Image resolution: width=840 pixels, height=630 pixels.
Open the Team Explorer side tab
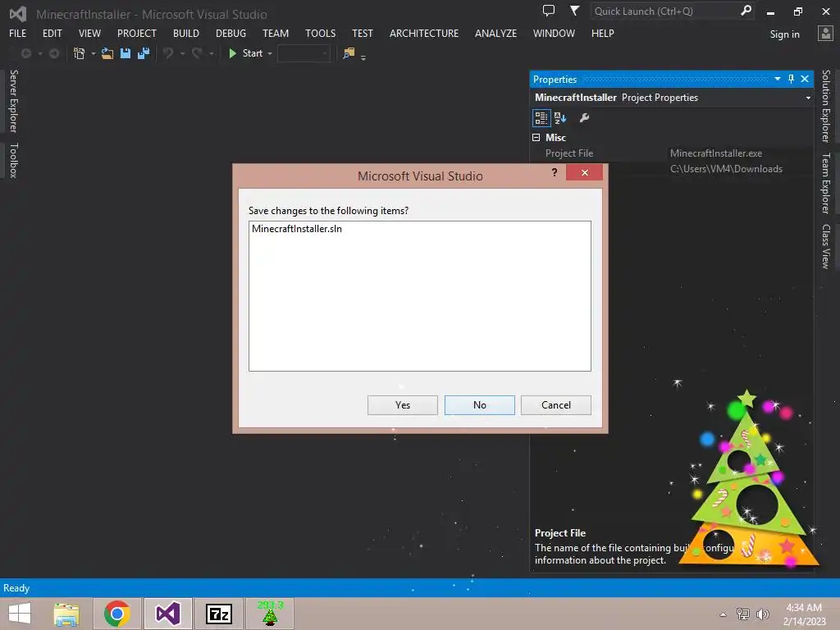[826, 183]
